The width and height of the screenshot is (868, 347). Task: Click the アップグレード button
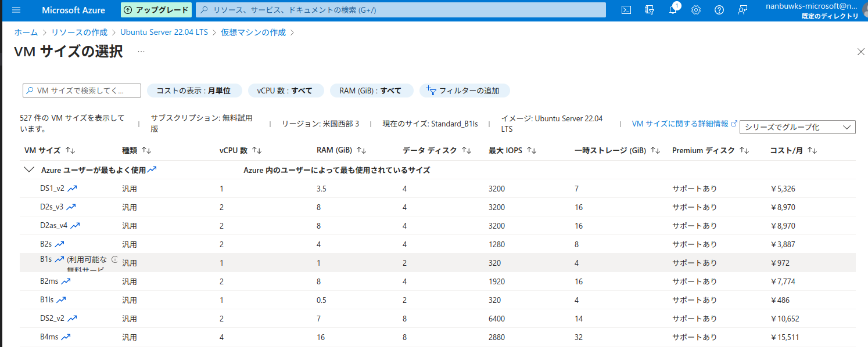(x=156, y=10)
